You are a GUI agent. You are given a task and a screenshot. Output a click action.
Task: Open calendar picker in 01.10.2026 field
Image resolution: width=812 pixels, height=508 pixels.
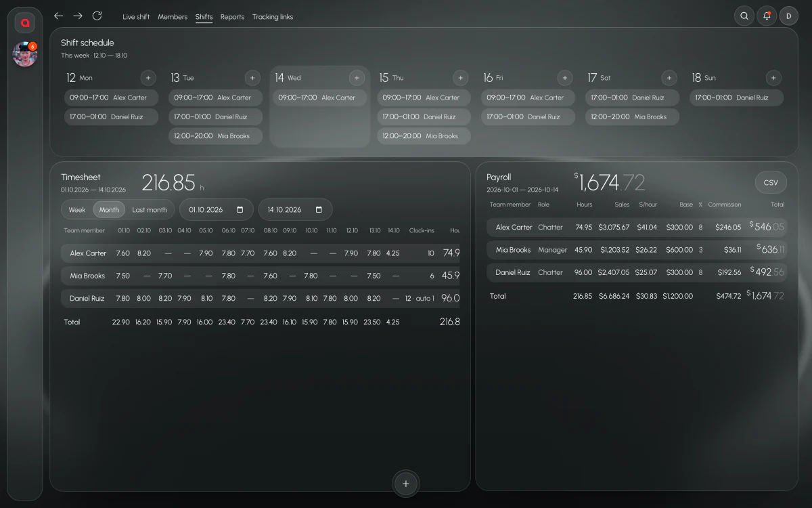[x=240, y=210]
